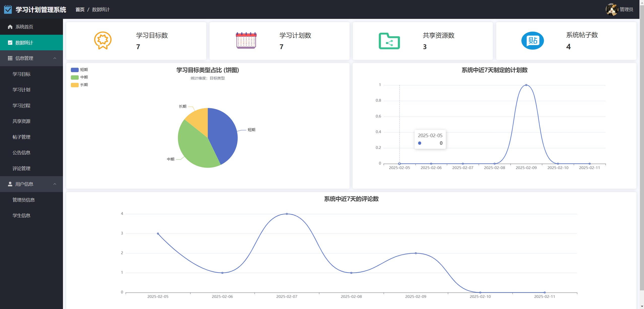Go to 首页 via breadcrumb link

click(x=80, y=10)
